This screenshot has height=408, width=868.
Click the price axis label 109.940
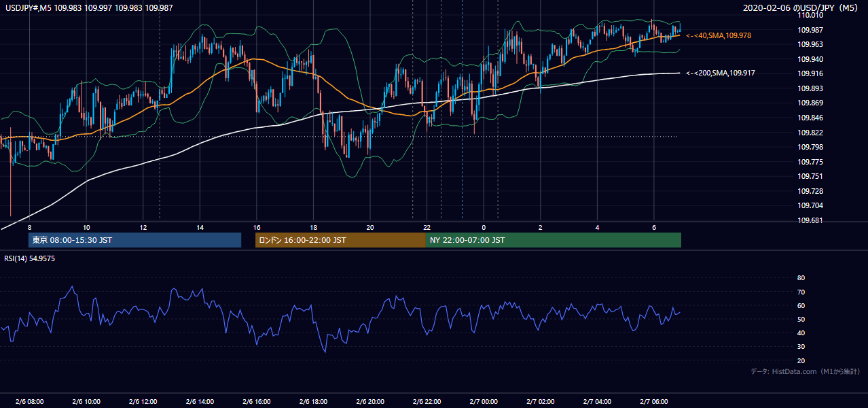[810, 59]
